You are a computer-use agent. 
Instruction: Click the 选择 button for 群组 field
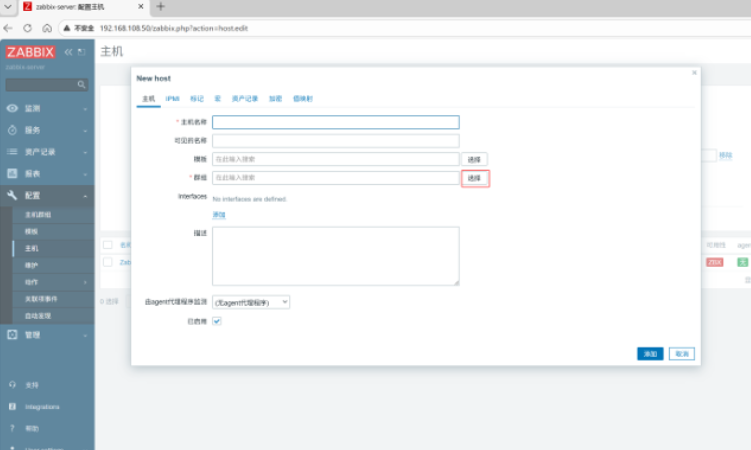click(x=474, y=178)
